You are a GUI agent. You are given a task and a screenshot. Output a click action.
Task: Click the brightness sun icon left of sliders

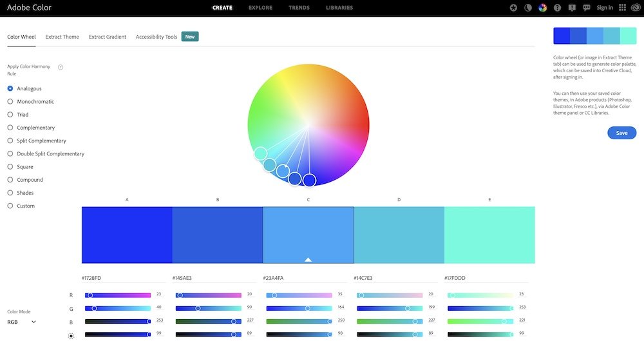(x=71, y=336)
